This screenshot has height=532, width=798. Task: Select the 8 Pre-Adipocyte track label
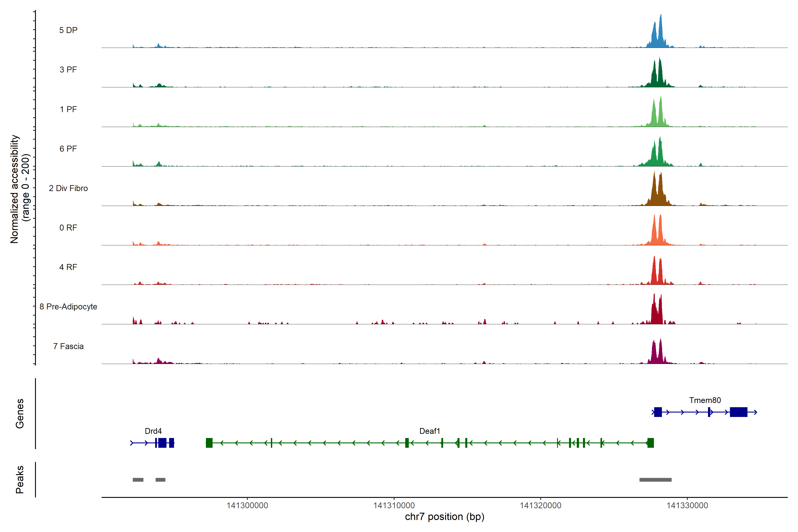click(68, 306)
